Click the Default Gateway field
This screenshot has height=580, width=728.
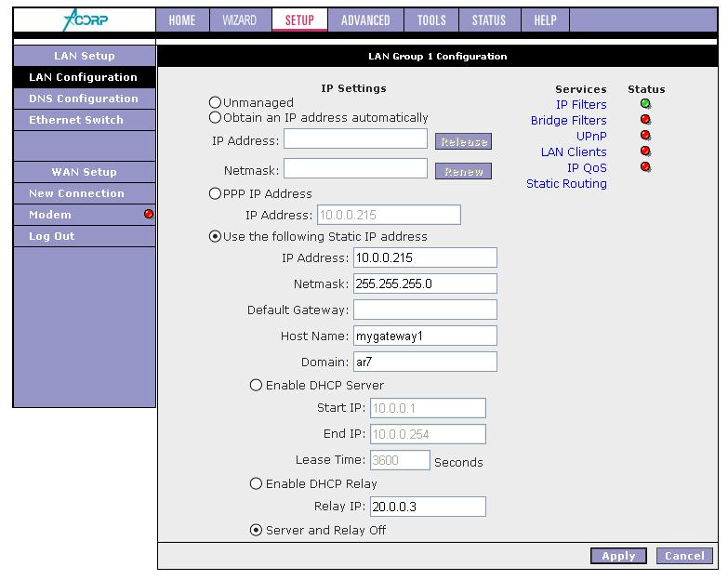point(425,310)
